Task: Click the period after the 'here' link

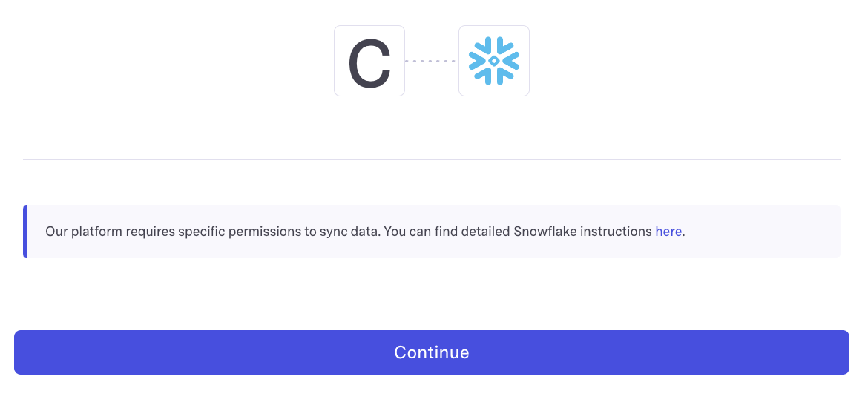Action: point(684,233)
